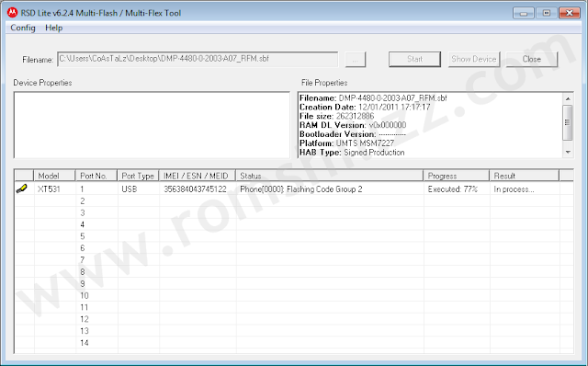Click the Port No. column header
This screenshot has width=588, height=366.
pyautogui.click(x=96, y=176)
